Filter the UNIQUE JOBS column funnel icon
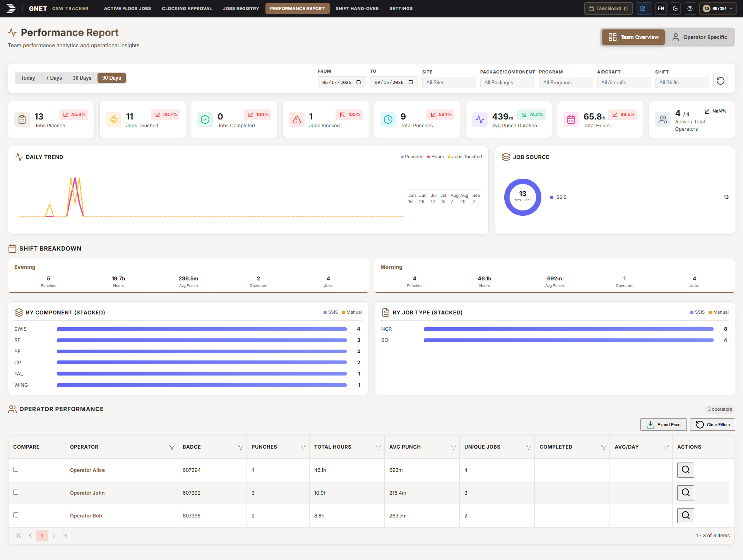Image resolution: width=743 pixels, height=560 pixels. [528, 447]
